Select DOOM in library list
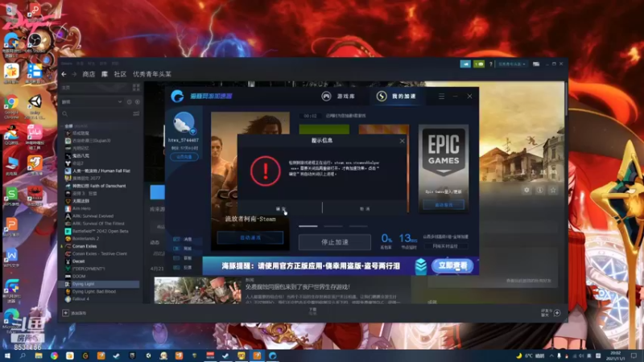 point(79,276)
